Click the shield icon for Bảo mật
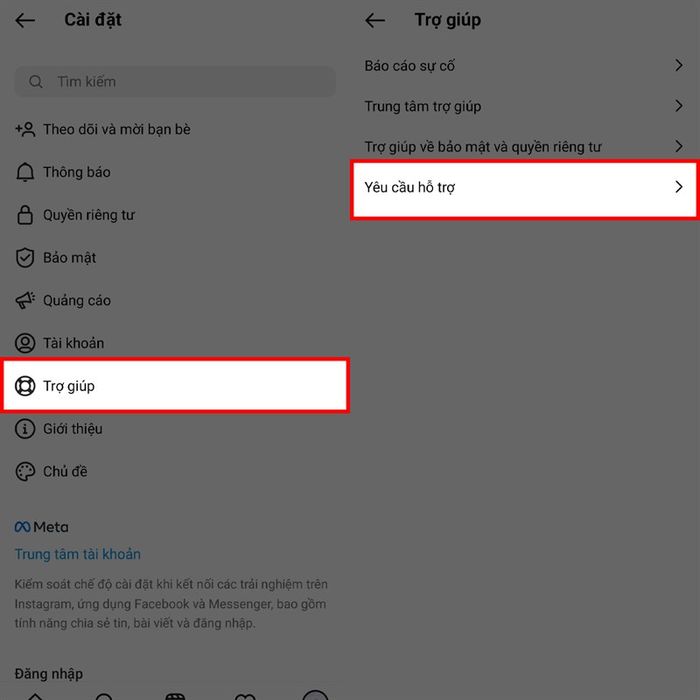 [25, 258]
